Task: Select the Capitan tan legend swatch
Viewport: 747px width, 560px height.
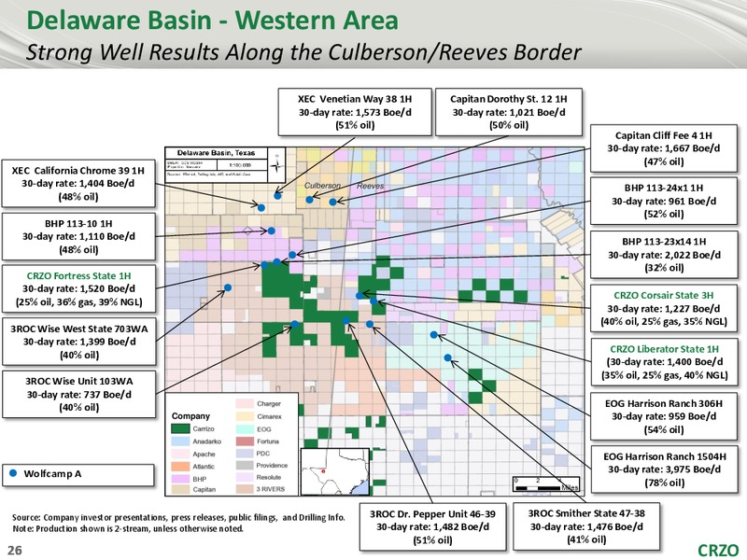Action: coord(180,489)
